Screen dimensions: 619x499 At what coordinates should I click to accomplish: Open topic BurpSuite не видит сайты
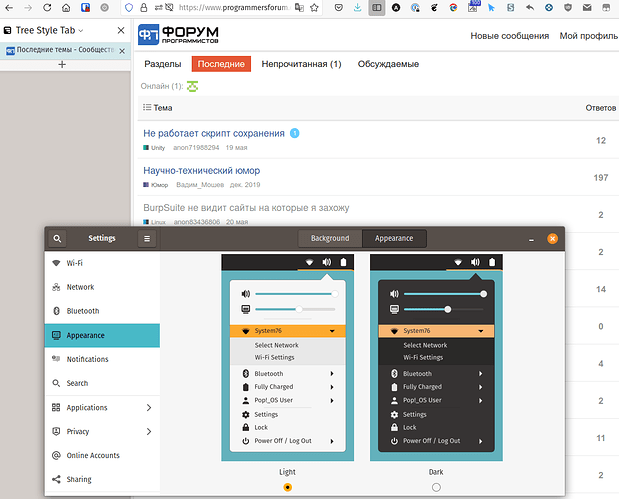click(246, 208)
